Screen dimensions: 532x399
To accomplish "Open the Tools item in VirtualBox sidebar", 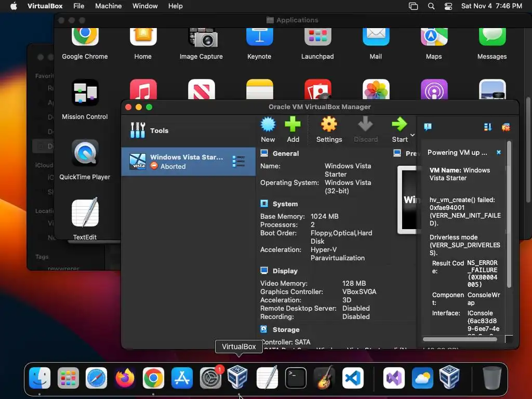I will coord(188,130).
